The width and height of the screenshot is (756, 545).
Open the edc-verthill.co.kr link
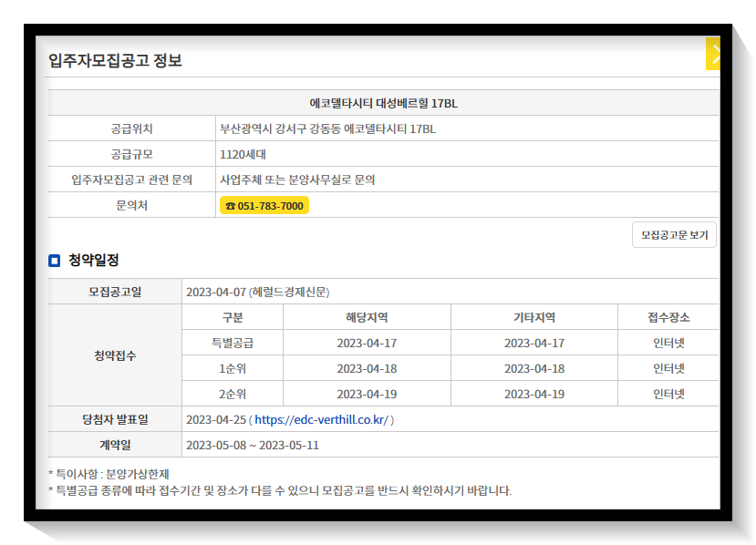click(x=321, y=420)
